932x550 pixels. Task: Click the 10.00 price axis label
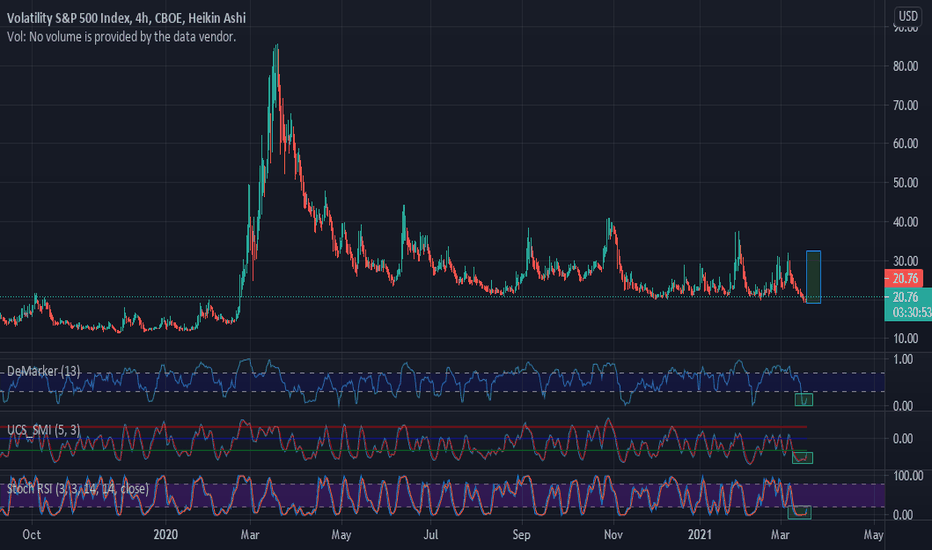(905, 338)
